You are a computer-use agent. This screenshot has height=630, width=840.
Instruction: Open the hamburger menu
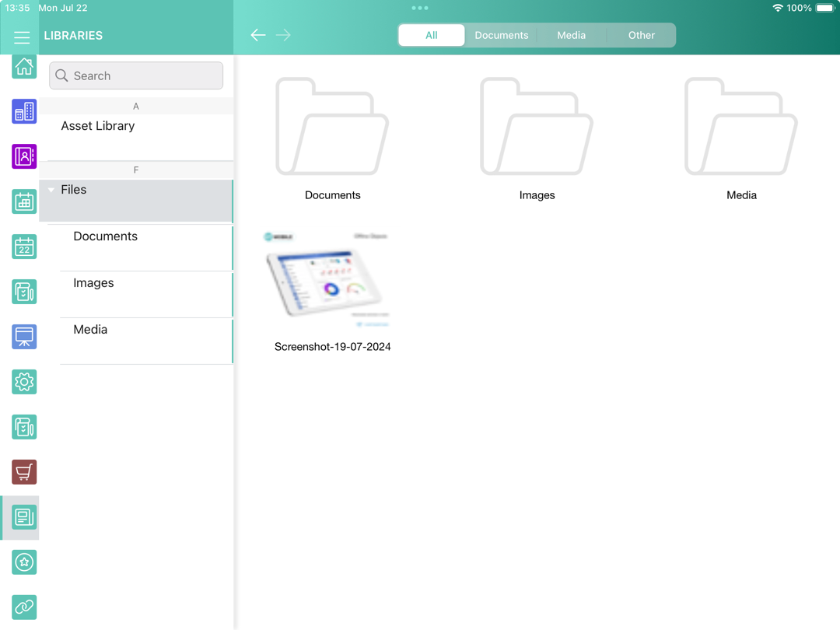[x=22, y=37]
